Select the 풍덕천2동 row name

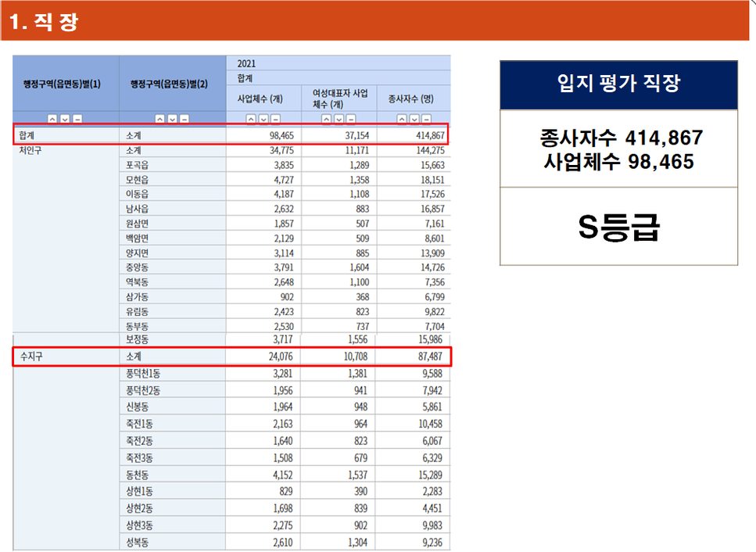[143, 390]
